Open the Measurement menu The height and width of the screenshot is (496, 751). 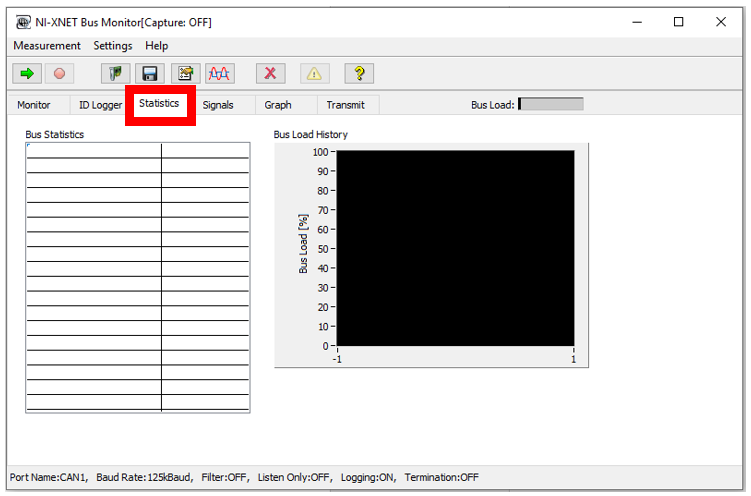[47, 45]
